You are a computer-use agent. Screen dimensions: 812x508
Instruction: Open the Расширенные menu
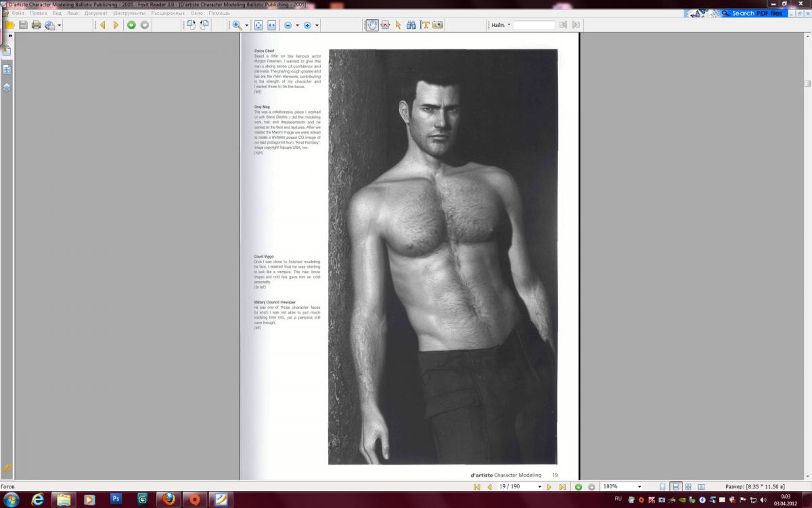click(168, 13)
